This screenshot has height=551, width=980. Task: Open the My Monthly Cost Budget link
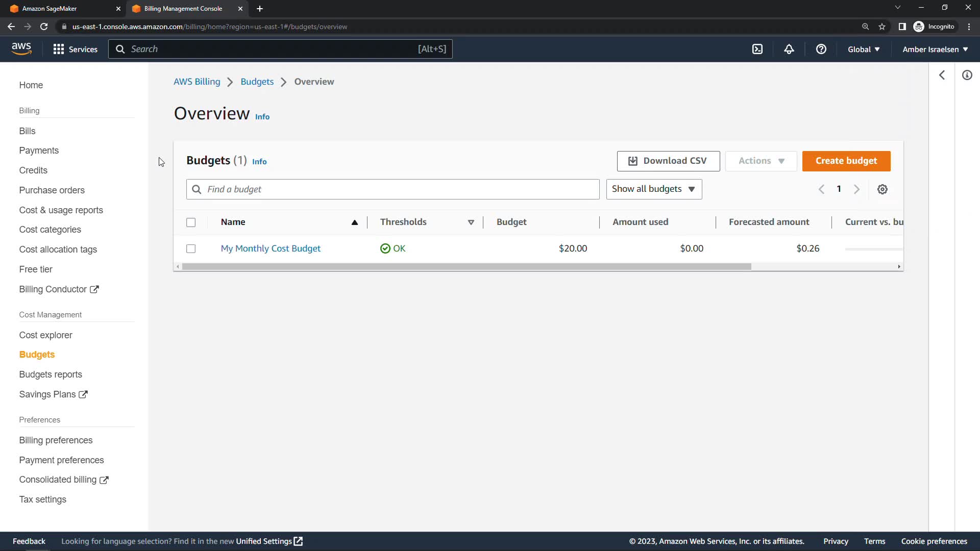click(x=271, y=248)
